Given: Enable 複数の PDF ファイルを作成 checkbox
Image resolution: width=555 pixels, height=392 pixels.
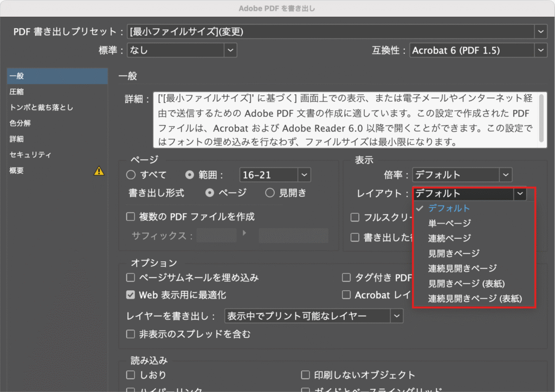Looking at the screenshot, I should click(131, 217).
